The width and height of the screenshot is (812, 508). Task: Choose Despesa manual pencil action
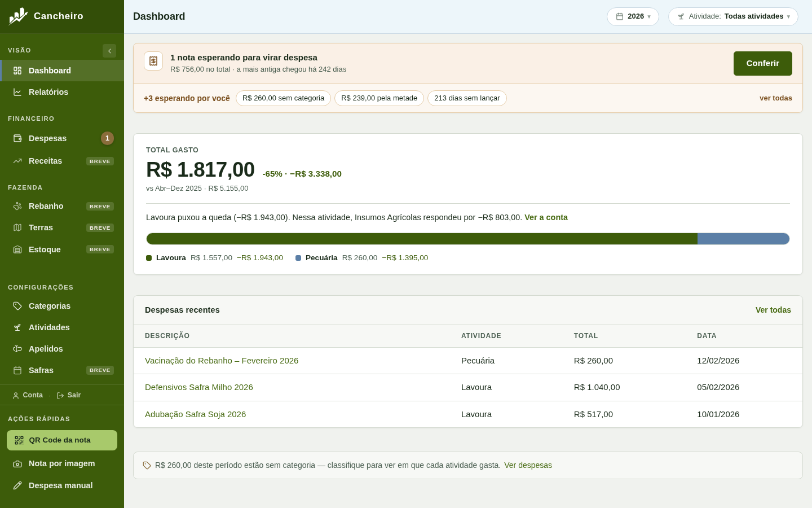(62, 485)
